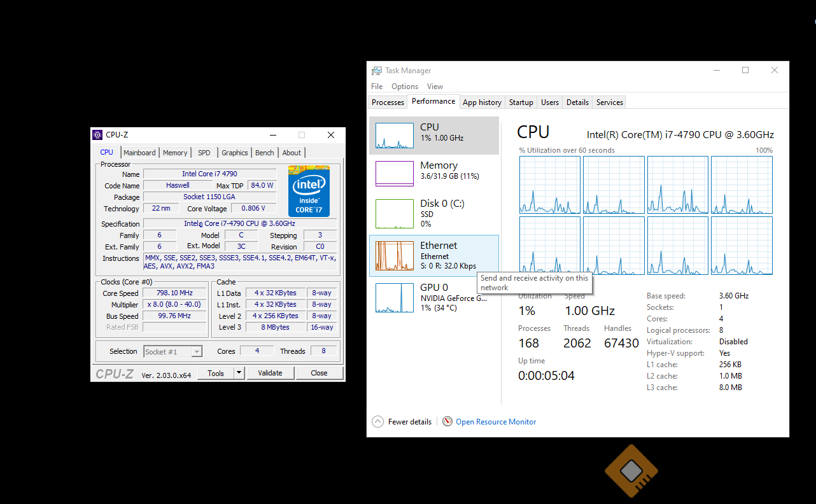816x504 pixels.
Task: Open the Mainboard tab in CPU-Z
Action: [x=139, y=153]
